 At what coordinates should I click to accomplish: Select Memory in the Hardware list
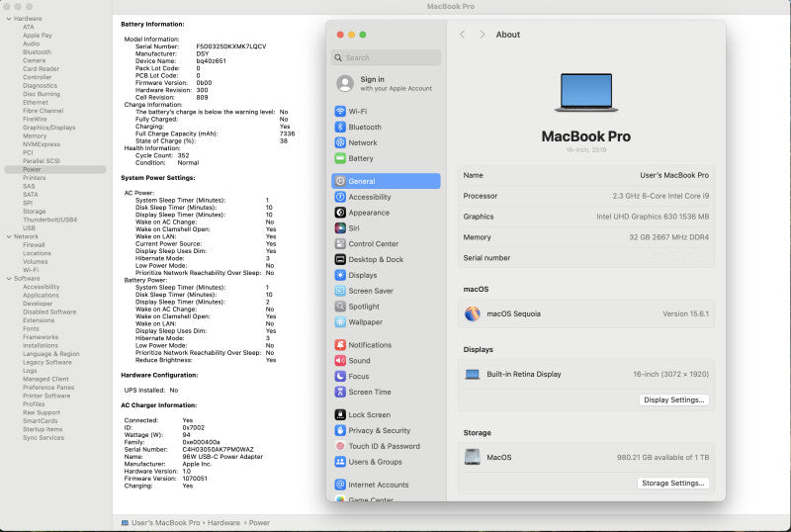(x=35, y=135)
